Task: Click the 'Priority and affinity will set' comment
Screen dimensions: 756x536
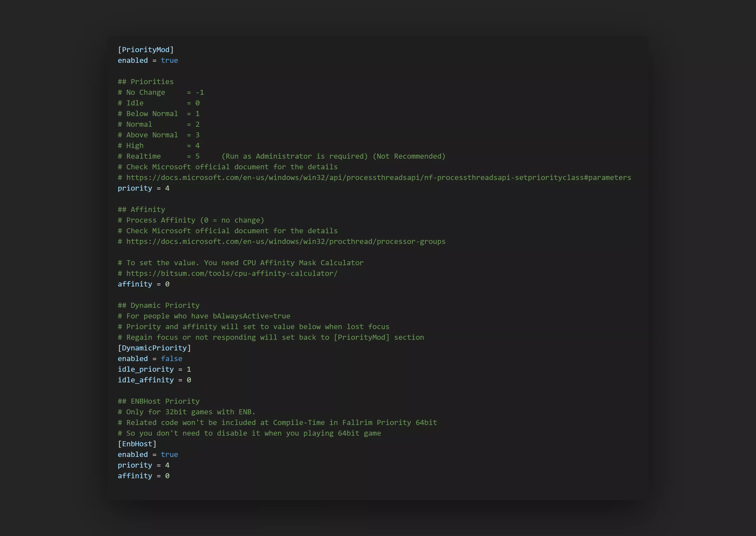Action: pos(253,327)
